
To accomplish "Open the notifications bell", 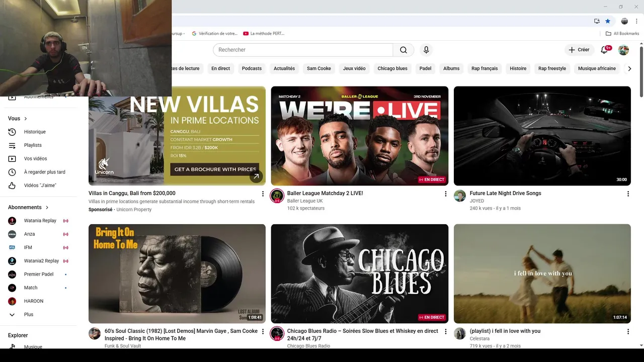I will (605, 50).
